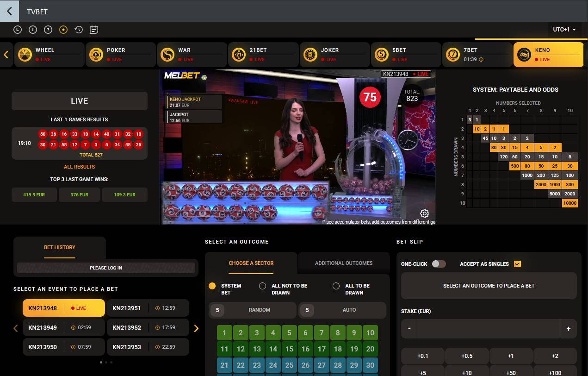The width and height of the screenshot is (588, 376).
Task: Click the 5BET number icon
Action: (381, 55)
